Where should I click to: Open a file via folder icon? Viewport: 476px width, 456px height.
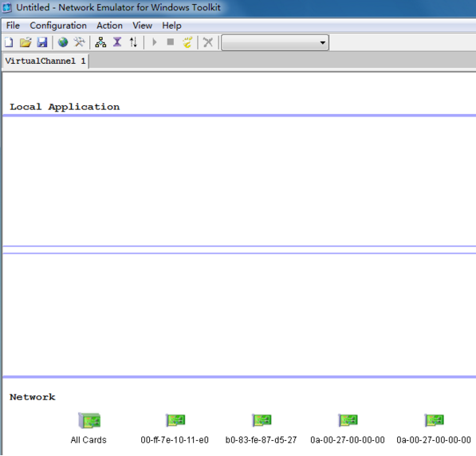[26, 42]
